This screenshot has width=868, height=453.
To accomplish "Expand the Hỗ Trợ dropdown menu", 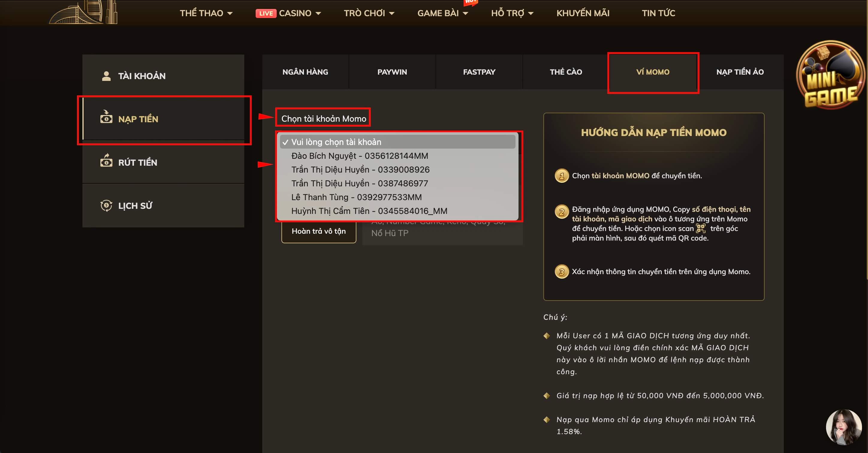I will tap(512, 13).
